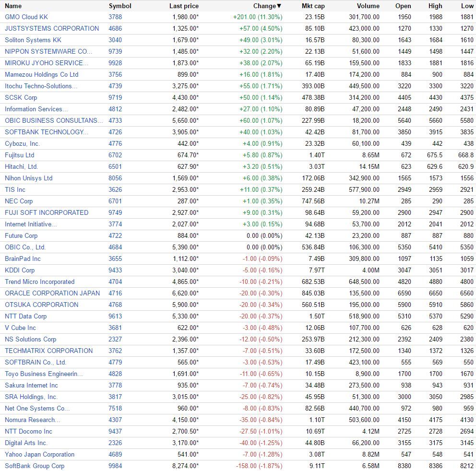Open TECHMATRIX CORPORATION link

tap(48, 352)
